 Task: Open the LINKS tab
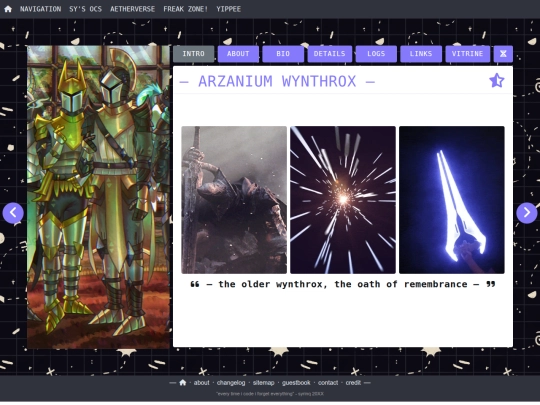click(421, 54)
